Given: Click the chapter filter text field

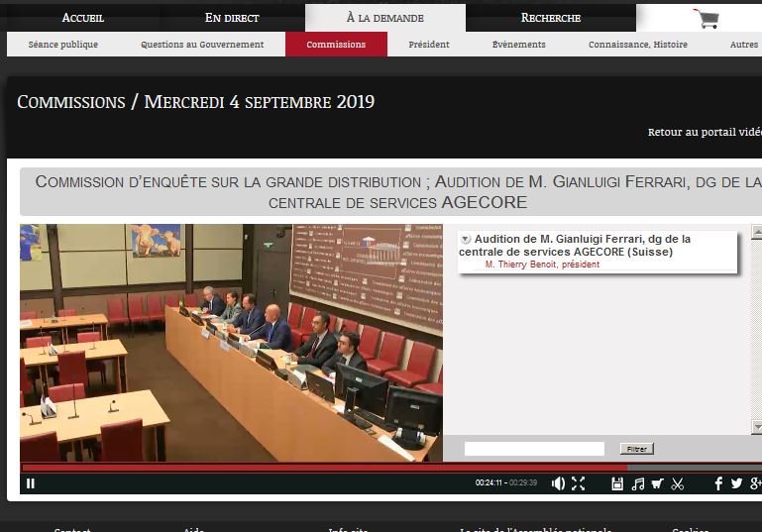Looking at the screenshot, I should click(534, 449).
